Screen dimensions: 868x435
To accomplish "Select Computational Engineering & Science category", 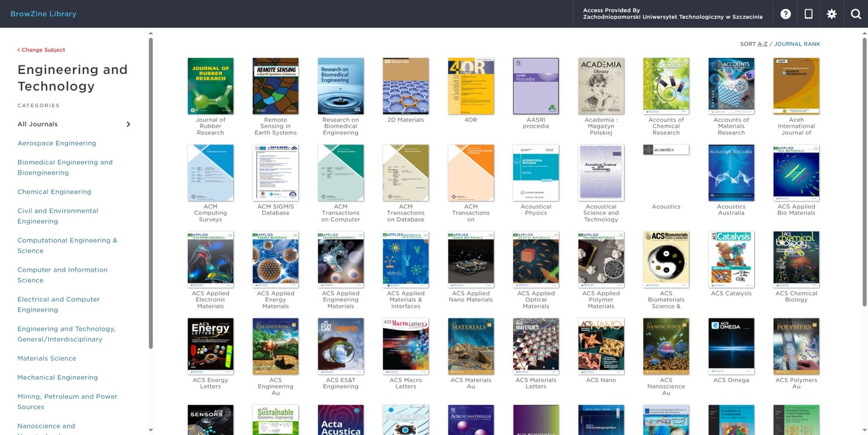I will (x=67, y=245).
